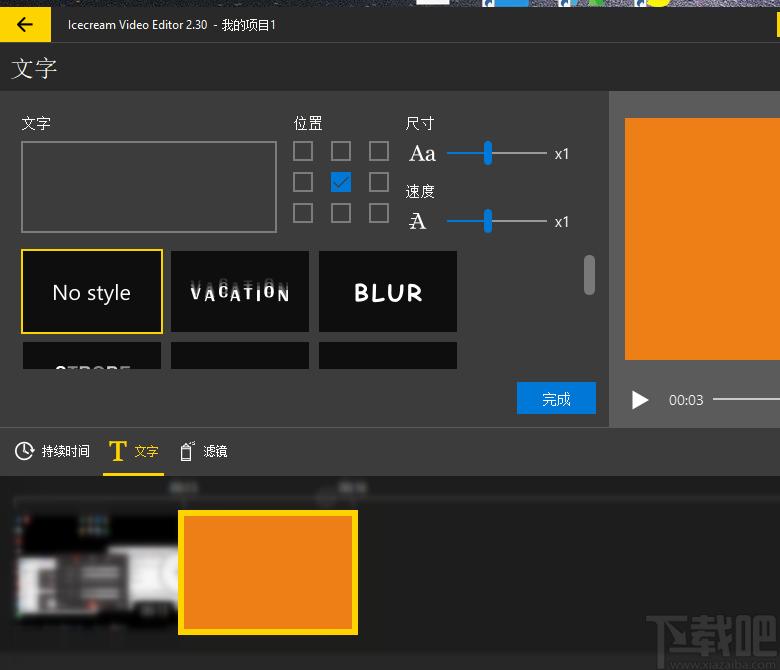This screenshot has height=670, width=780.
Task: Toggle the checked center position checkbox
Action: coord(341,182)
